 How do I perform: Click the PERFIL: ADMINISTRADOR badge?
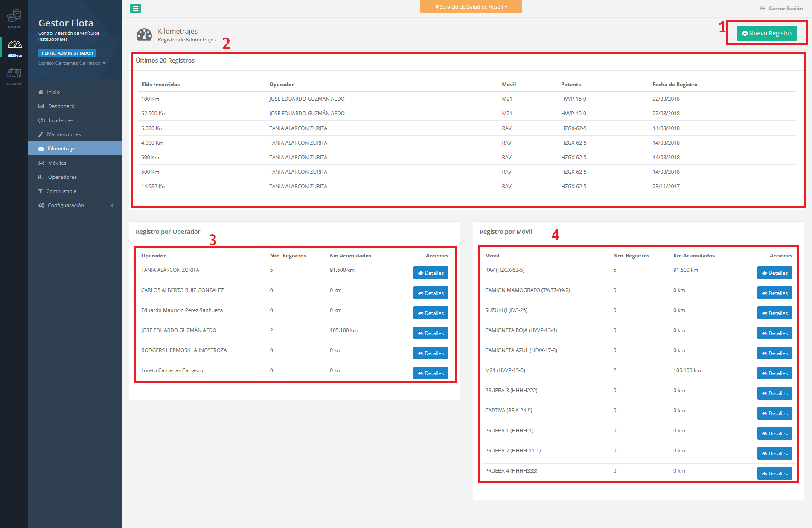pyautogui.click(x=67, y=53)
